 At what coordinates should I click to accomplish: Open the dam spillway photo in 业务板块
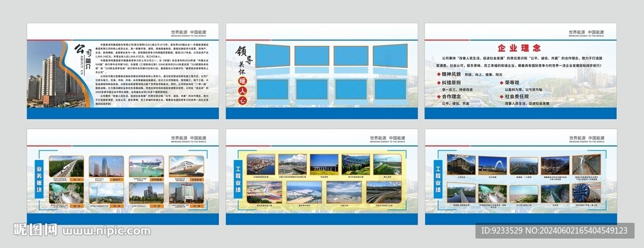coord(66,193)
